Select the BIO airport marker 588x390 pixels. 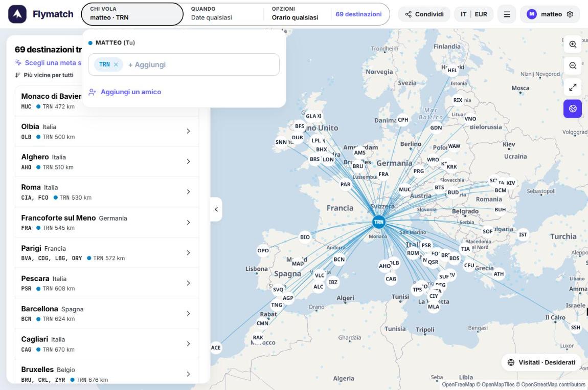(305, 237)
